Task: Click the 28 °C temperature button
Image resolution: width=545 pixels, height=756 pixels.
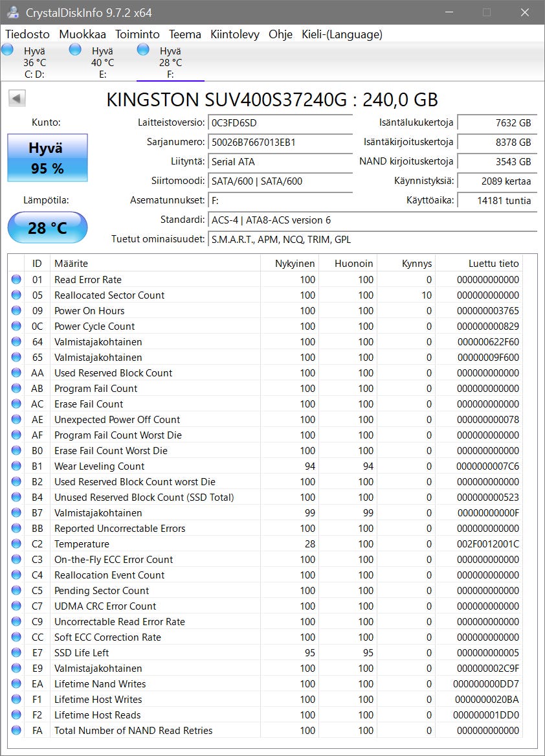Action: pos(47,227)
